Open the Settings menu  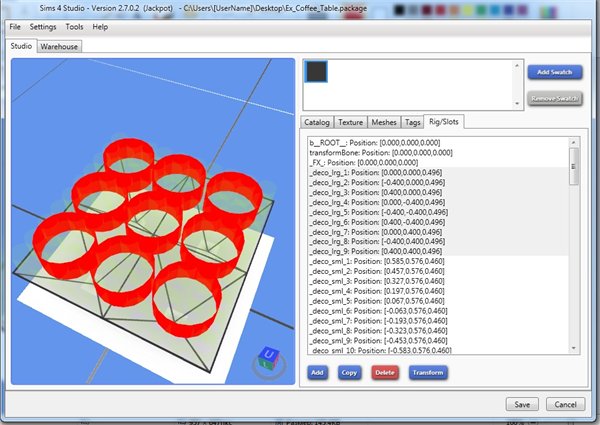[43, 26]
